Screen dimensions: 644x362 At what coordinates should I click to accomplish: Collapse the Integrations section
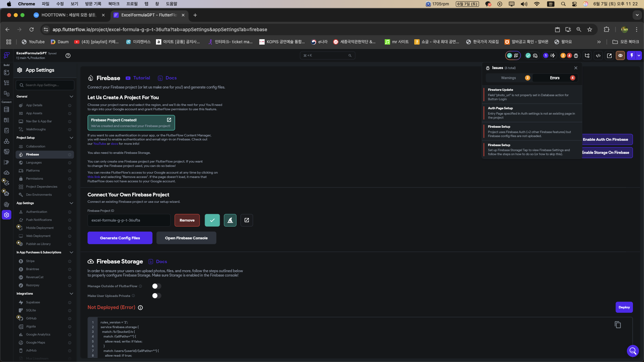pos(71,294)
